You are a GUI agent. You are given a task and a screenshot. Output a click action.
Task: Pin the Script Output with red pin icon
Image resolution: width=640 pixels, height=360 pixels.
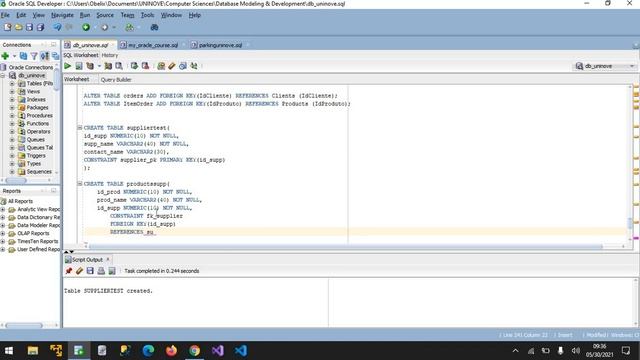coord(69,271)
